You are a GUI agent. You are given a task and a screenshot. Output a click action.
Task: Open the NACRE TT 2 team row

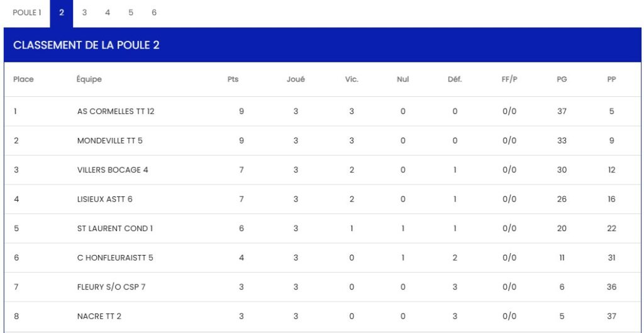(99, 316)
